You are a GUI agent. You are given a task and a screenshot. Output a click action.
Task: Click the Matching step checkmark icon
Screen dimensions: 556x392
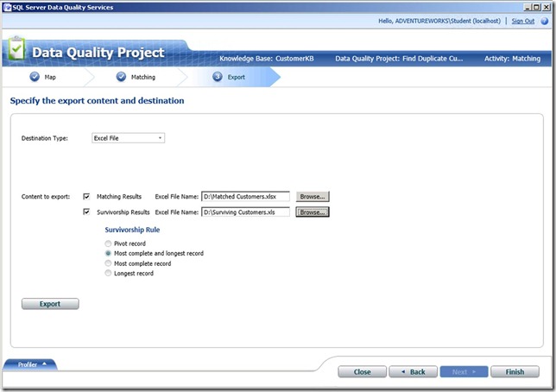121,77
